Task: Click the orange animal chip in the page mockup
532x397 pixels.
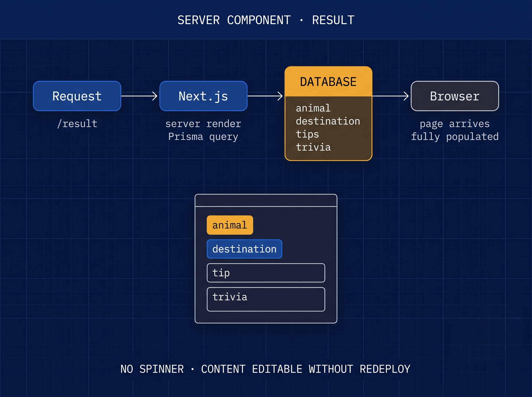Action: (230, 225)
